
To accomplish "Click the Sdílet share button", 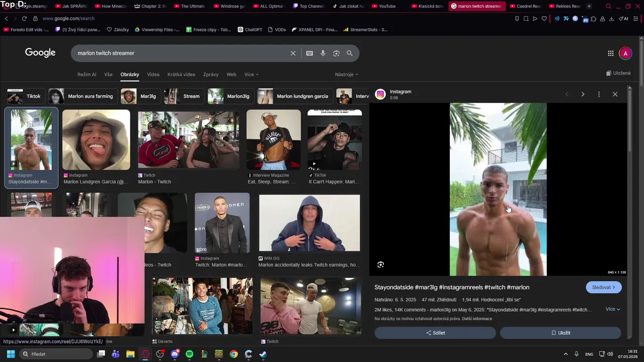I will click(x=435, y=333).
